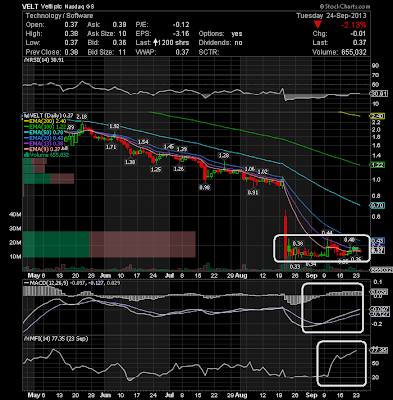
Task: Click the 0.70 EMA price tag
Action: [x=377, y=206]
